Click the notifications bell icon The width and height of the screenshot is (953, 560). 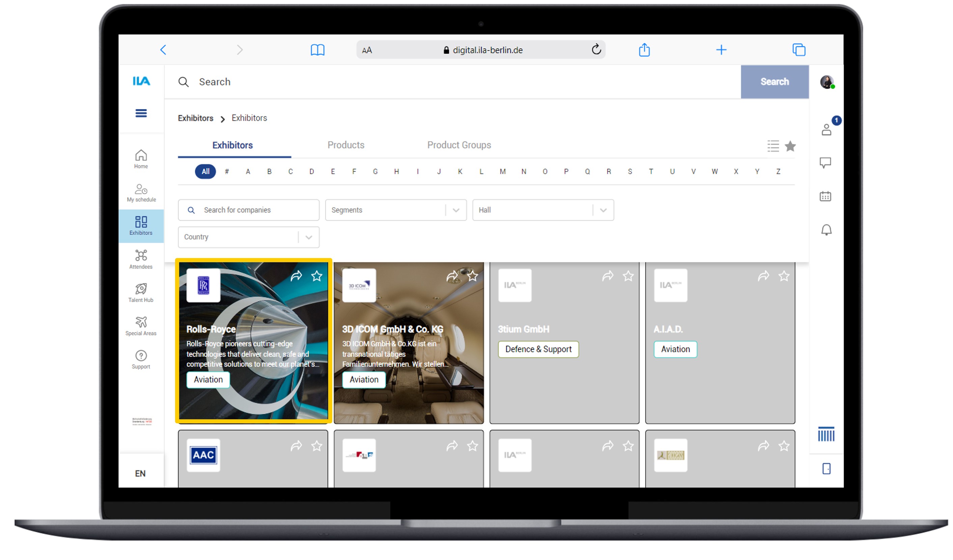(x=826, y=230)
